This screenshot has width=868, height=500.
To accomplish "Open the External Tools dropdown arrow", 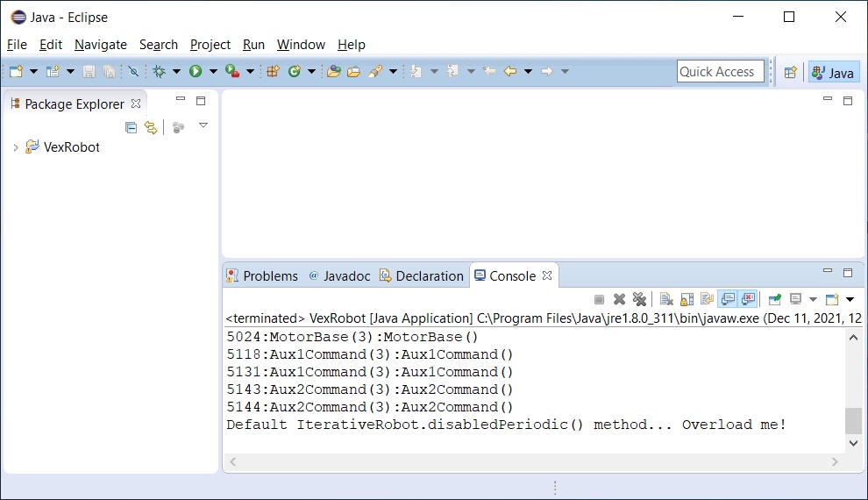I will pyautogui.click(x=250, y=71).
